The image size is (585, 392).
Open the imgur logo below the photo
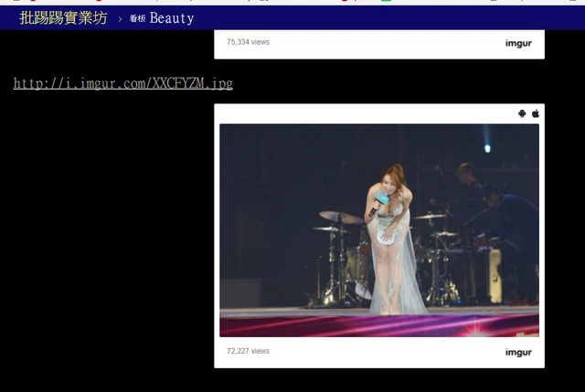point(518,353)
